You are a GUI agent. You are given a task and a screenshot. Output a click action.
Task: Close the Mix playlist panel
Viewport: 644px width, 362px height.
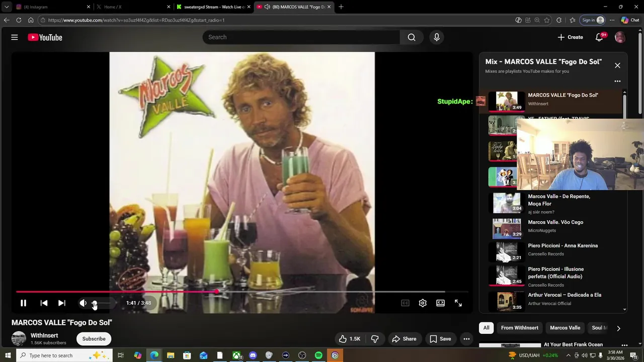(617, 65)
